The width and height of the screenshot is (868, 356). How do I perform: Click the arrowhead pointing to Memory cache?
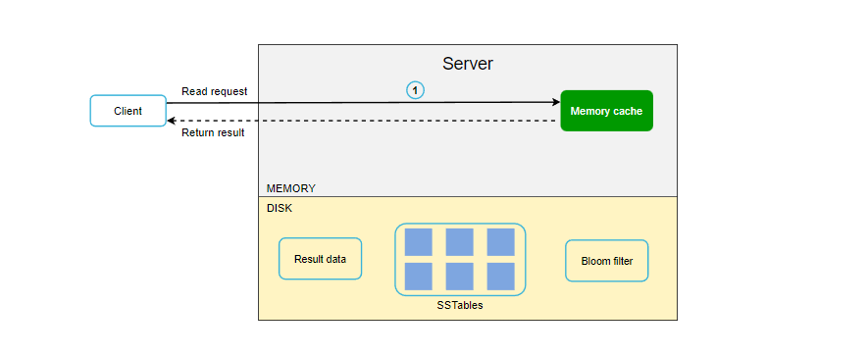click(556, 102)
